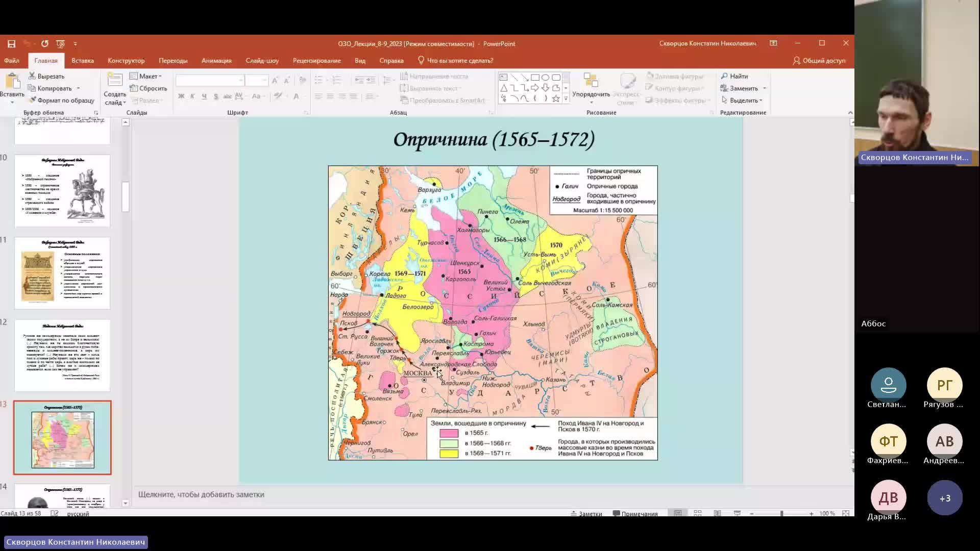Toggle text shadow S formatting

[216, 96]
